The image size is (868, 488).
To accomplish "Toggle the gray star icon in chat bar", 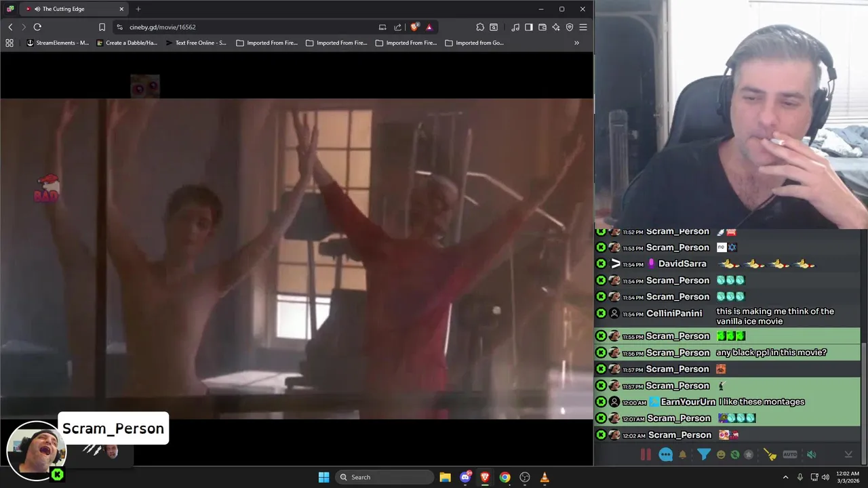I will (749, 455).
